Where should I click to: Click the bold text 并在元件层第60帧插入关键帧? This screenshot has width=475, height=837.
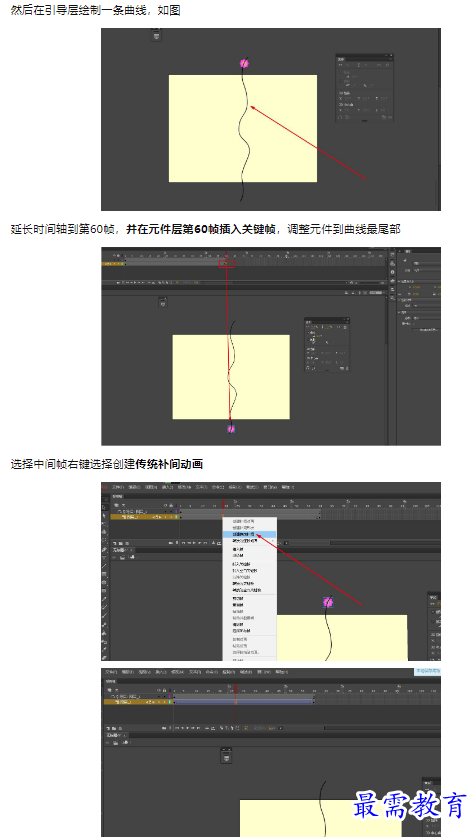(201, 230)
